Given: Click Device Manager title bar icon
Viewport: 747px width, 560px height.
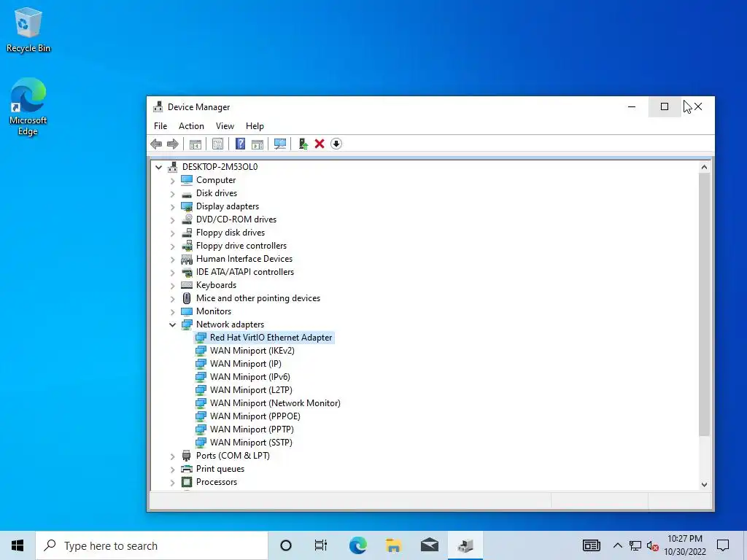Looking at the screenshot, I should click(x=158, y=106).
